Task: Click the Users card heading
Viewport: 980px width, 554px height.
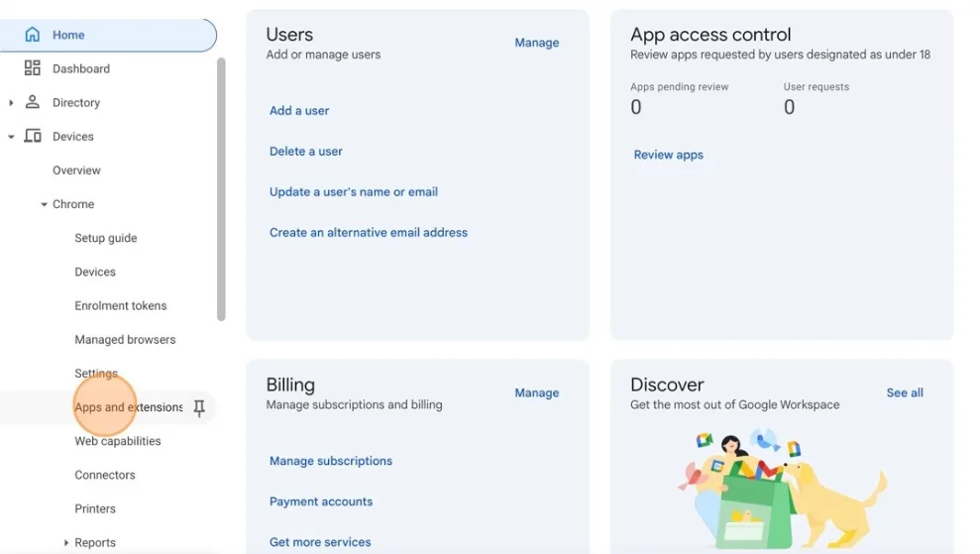Action: click(289, 35)
